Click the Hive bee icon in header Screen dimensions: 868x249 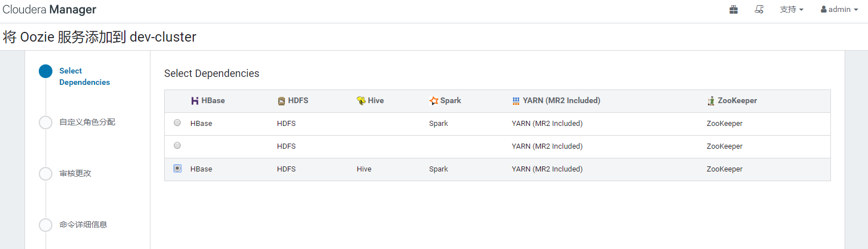point(361,101)
